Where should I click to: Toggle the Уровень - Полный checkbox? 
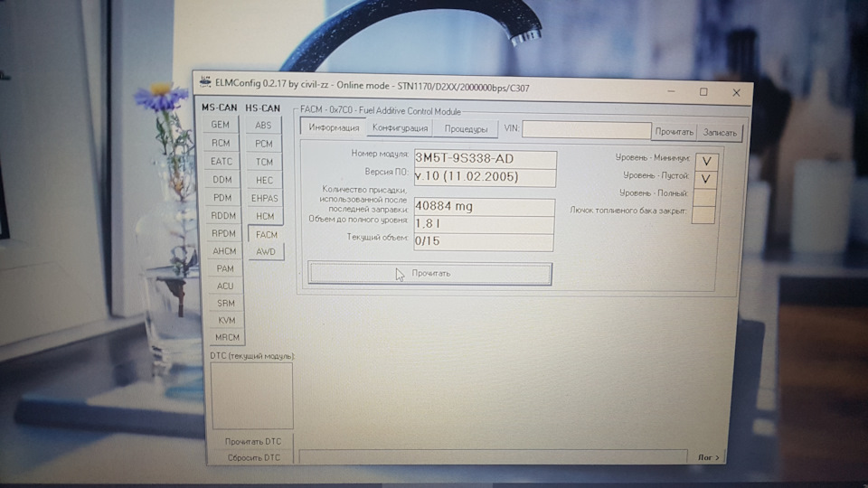coord(704,197)
